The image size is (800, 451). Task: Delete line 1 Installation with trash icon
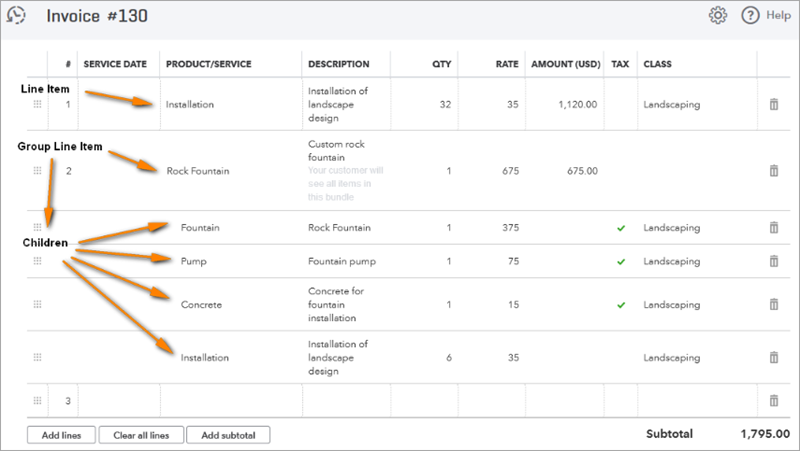(x=774, y=104)
